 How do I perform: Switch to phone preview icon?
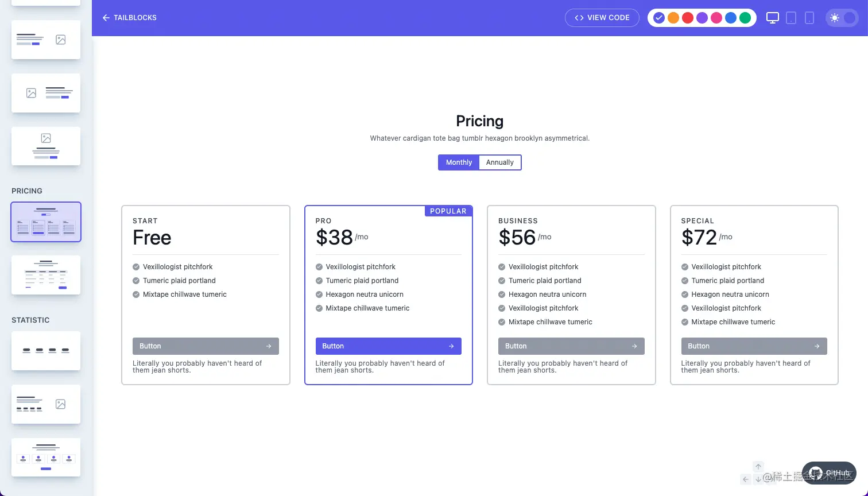pyautogui.click(x=809, y=18)
